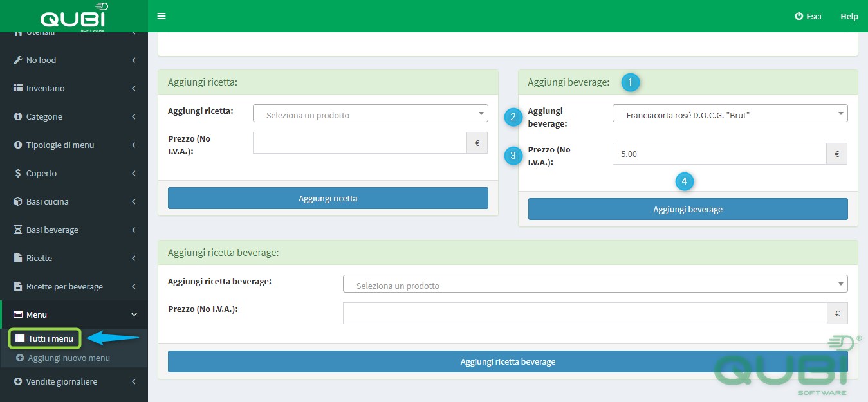Click the Menu sidebar label
The height and width of the screenshot is (402, 868).
(x=37, y=315)
